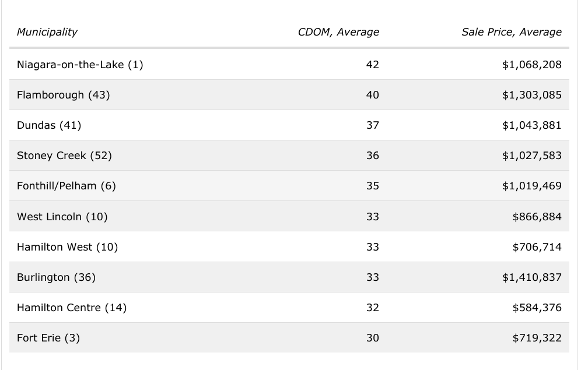Select Dundas (41) in the table

pos(49,125)
